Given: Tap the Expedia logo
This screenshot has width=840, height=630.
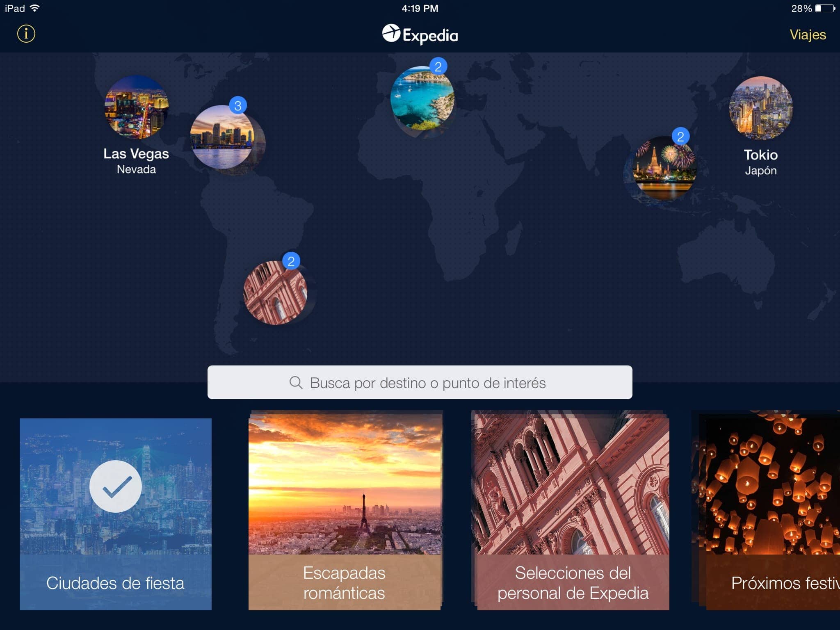Looking at the screenshot, I should [x=420, y=34].
